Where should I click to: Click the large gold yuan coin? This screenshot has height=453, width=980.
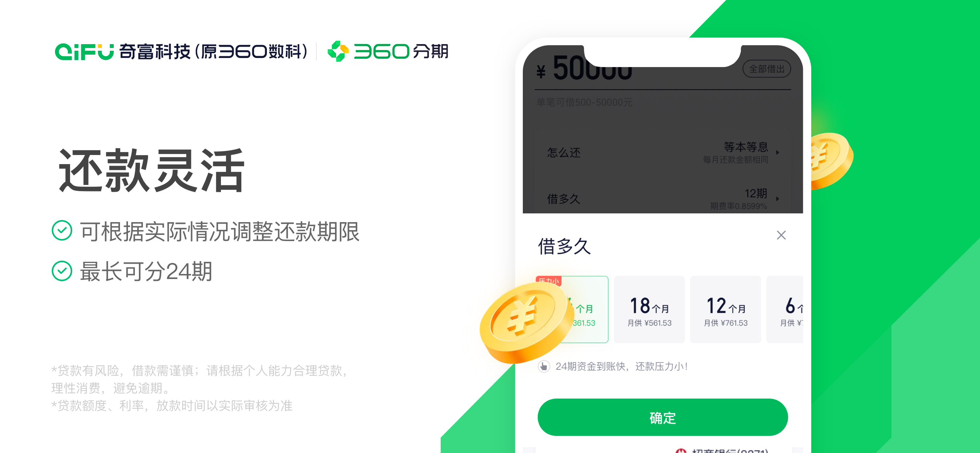tap(526, 322)
